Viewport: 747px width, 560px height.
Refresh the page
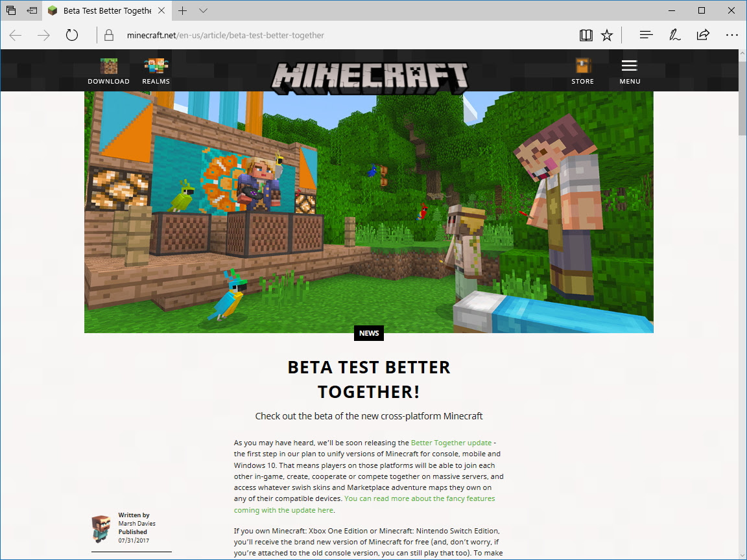[x=72, y=35]
